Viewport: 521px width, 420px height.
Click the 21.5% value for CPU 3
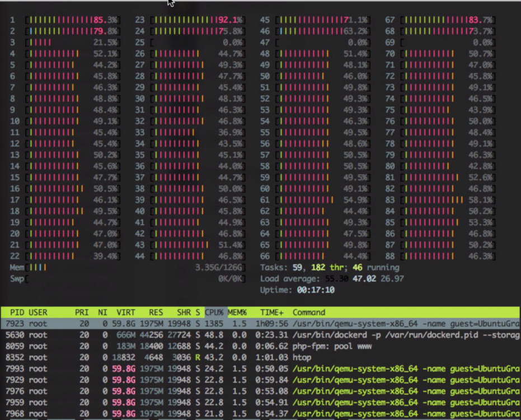pos(105,43)
